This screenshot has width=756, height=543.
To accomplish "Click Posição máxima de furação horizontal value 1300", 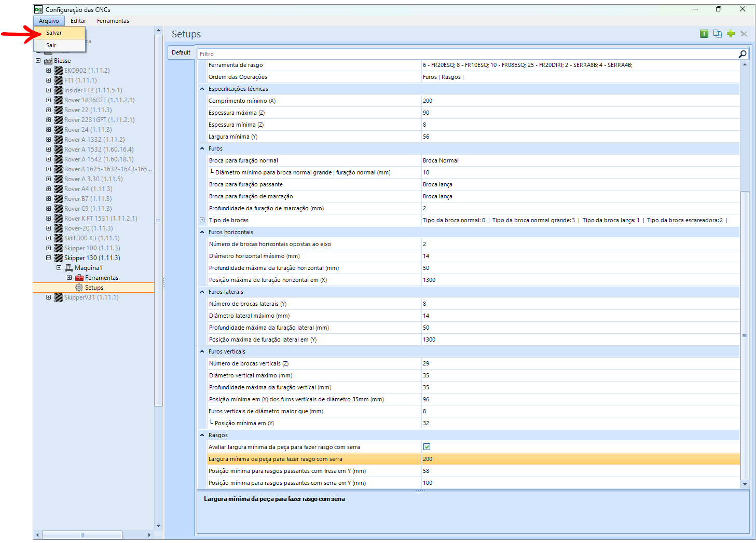I will pos(581,280).
